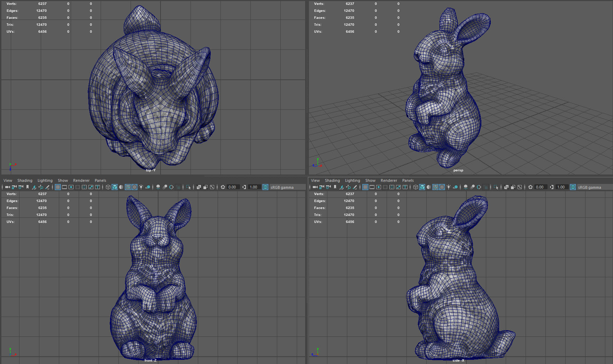
Task: Toggle Anti-aliasing icon in front panel toolbar
Action: pos(171,187)
